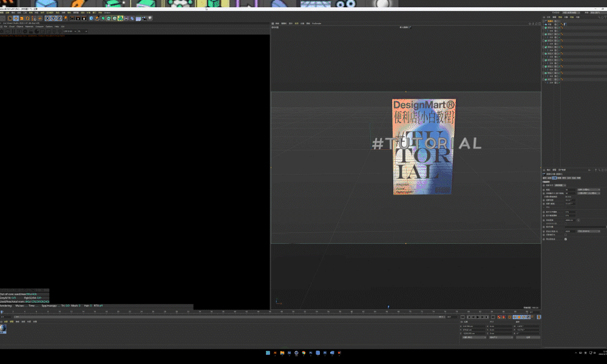Select the Live Selection tool
Image resolution: width=607 pixels, height=364 pixels.
click(x=10, y=18)
